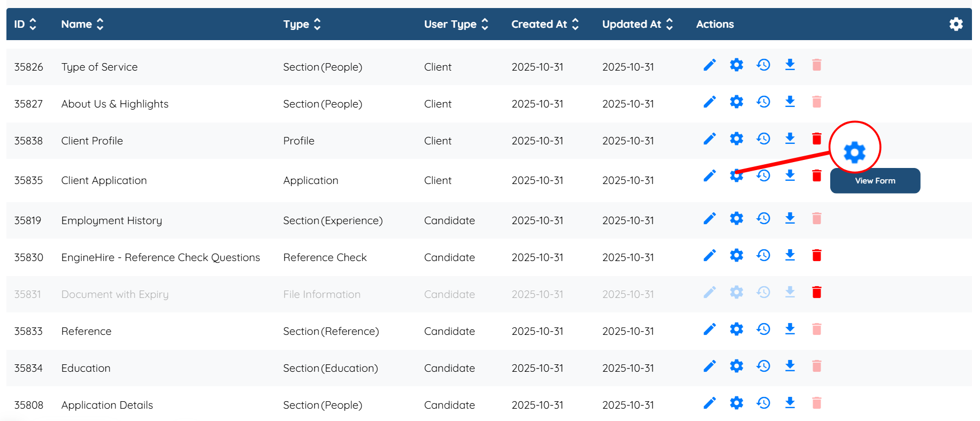Open the table column settings gear in header
The width and height of the screenshot is (980, 421).
[956, 24]
